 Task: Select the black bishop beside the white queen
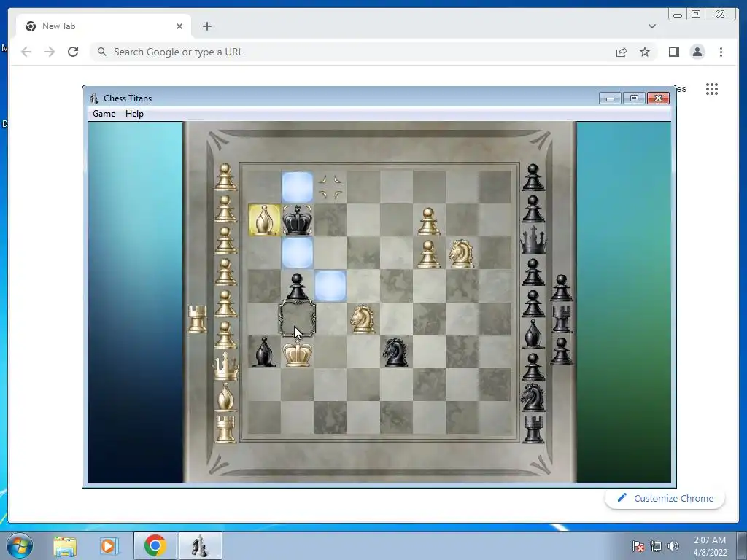(x=264, y=352)
